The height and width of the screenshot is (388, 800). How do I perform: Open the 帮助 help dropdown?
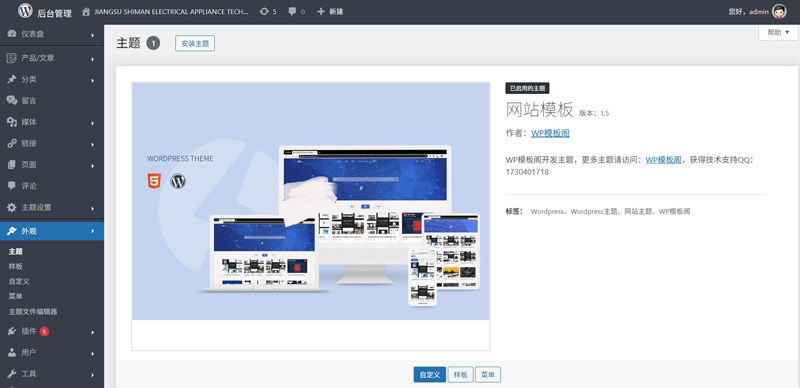point(778,32)
